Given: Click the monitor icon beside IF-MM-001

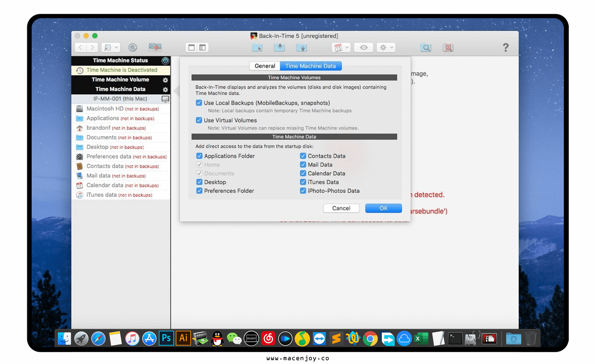Looking at the screenshot, I should pyautogui.click(x=165, y=99).
